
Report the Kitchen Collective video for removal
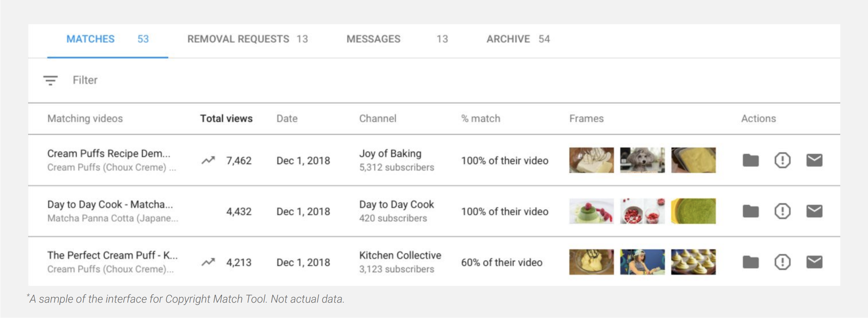[x=782, y=262]
